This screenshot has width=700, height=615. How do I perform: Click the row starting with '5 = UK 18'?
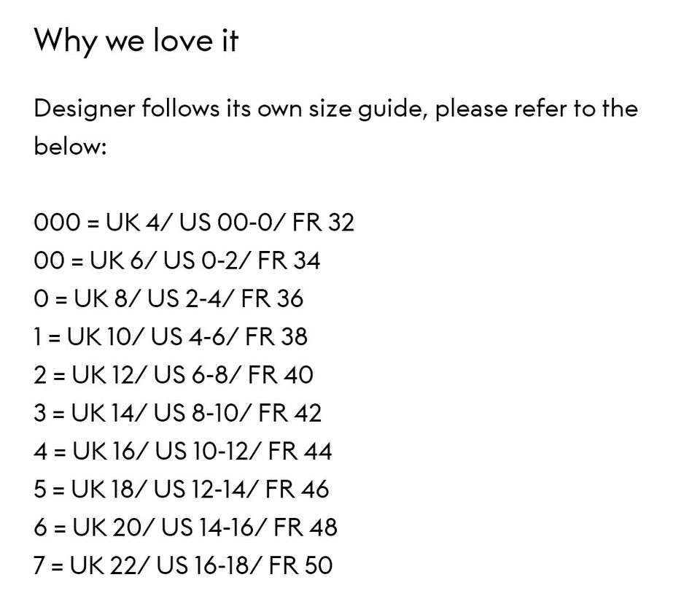click(181, 489)
